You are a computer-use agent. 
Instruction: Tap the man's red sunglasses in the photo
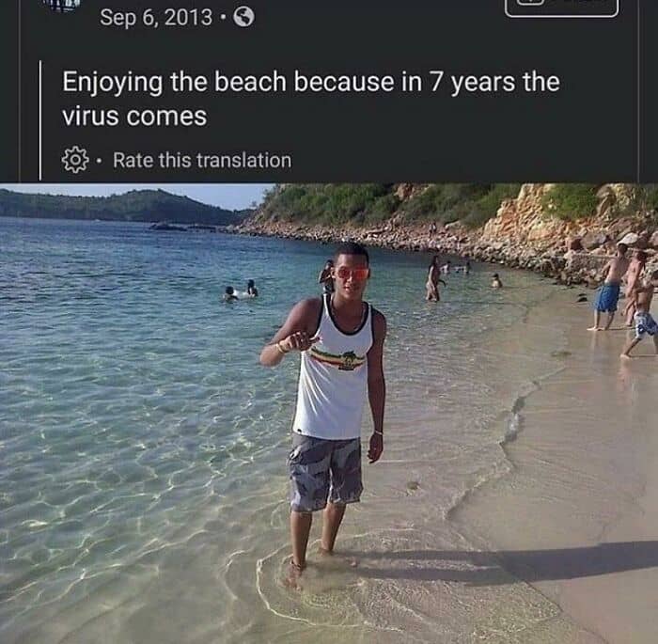pos(352,274)
